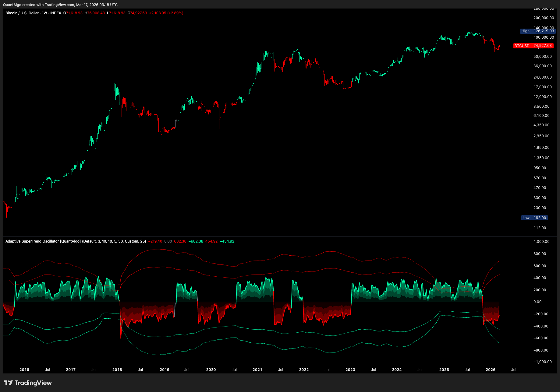Viewport: 560px width, 392px height.
Task: Click the 1,350.00 price scale value
Action: [542, 158]
